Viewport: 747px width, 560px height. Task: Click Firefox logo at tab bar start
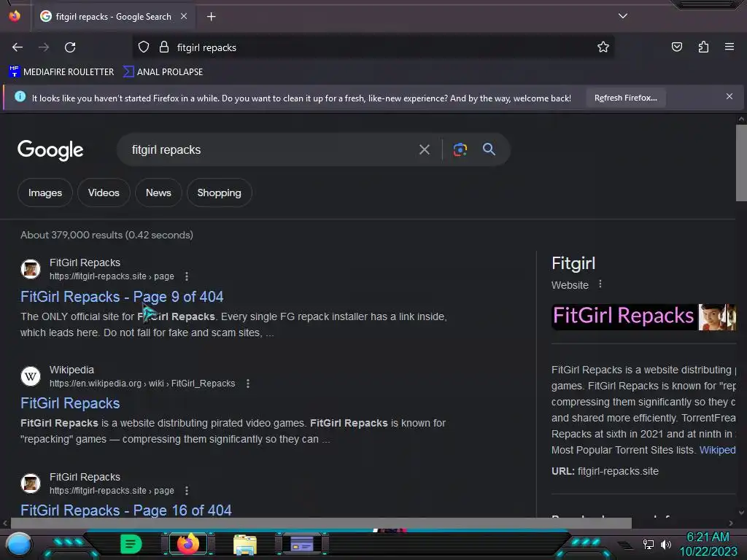[x=15, y=16]
